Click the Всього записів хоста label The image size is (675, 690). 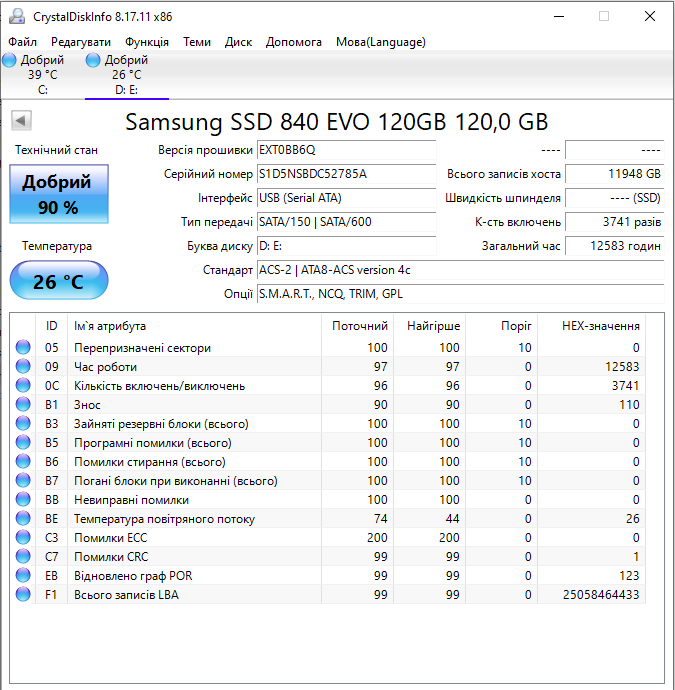(504, 174)
